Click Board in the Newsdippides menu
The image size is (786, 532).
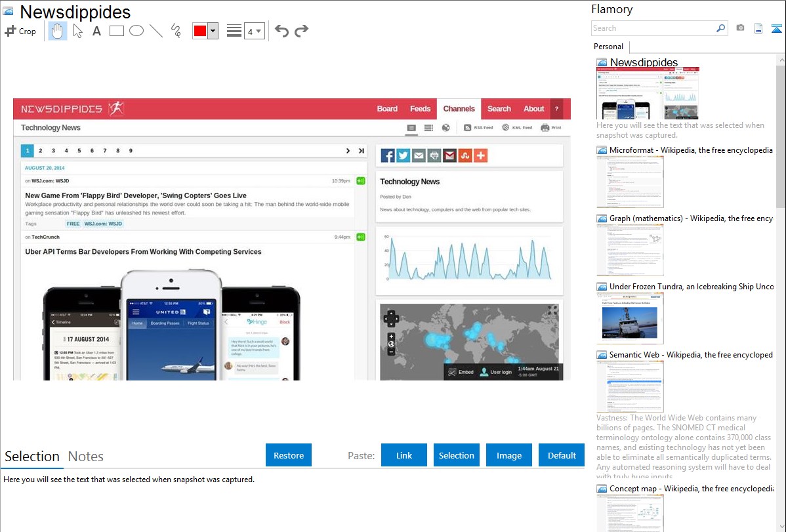pos(387,109)
